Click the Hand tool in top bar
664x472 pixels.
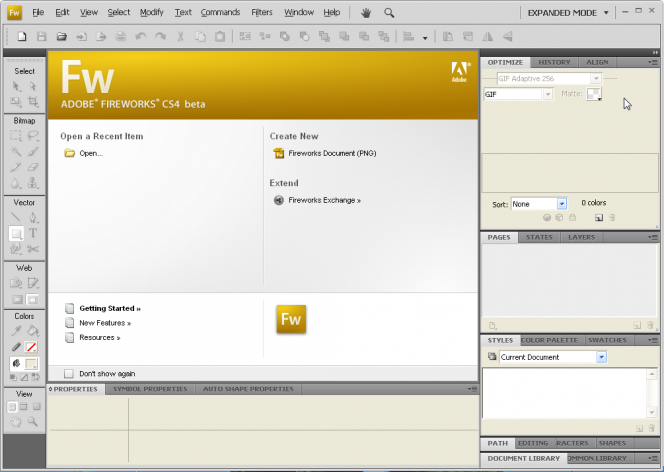(366, 13)
